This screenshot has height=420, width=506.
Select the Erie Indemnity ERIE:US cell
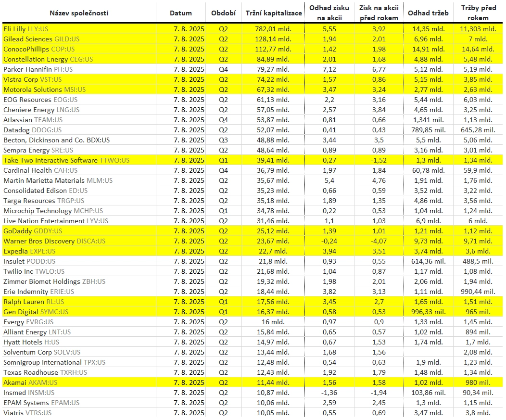click(79, 291)
